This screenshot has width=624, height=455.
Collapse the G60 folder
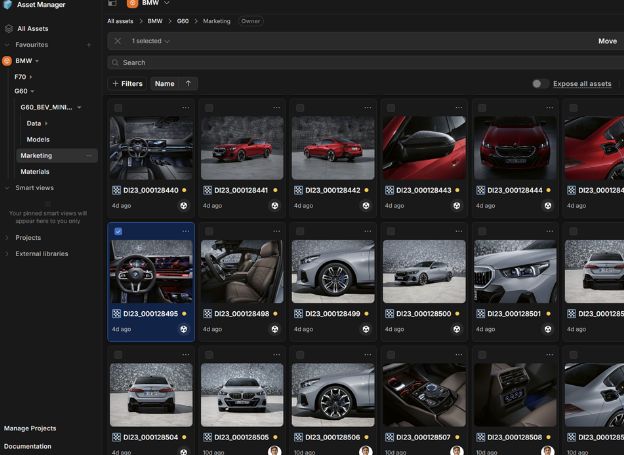pyautogui.click(x=32, y=92)
